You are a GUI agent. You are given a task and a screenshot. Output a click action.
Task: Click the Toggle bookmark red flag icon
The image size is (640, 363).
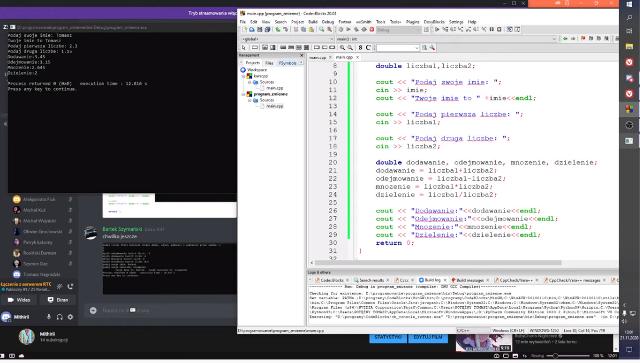tap(583, 38)
